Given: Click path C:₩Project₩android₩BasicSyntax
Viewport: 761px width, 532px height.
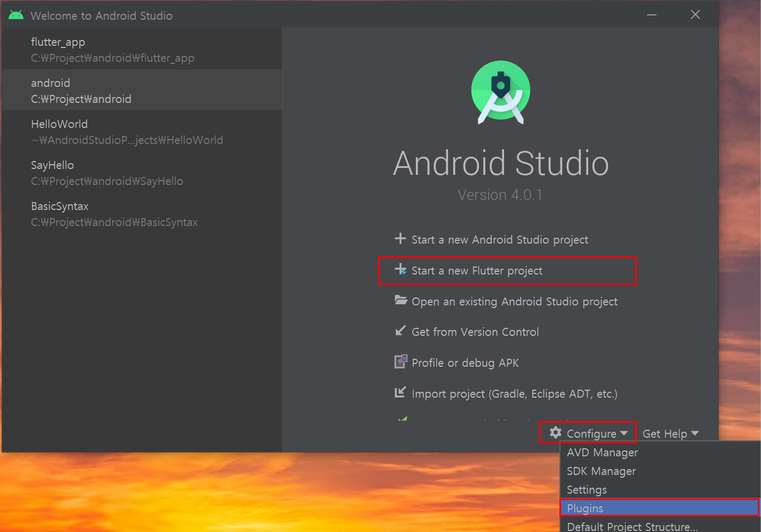Looking at the screenshot, I should [114, 222].
